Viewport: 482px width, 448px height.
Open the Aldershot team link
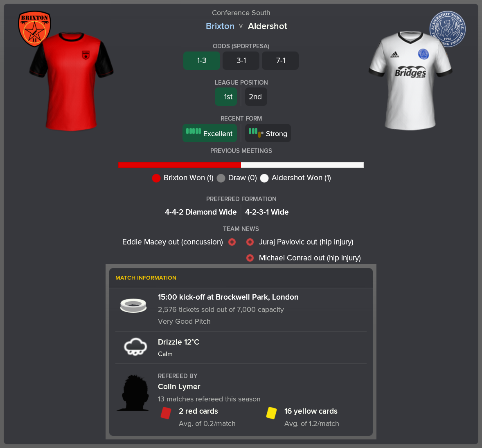(268, 26)
